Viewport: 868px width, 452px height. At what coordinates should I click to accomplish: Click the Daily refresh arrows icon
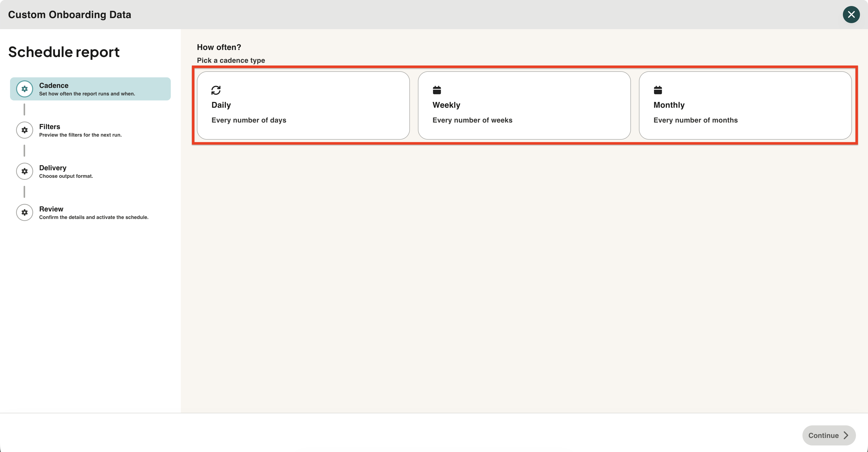point(216,90)
